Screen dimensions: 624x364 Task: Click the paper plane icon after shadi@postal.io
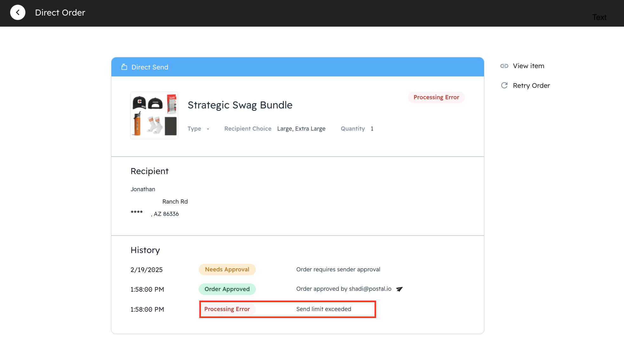[399, 289]
